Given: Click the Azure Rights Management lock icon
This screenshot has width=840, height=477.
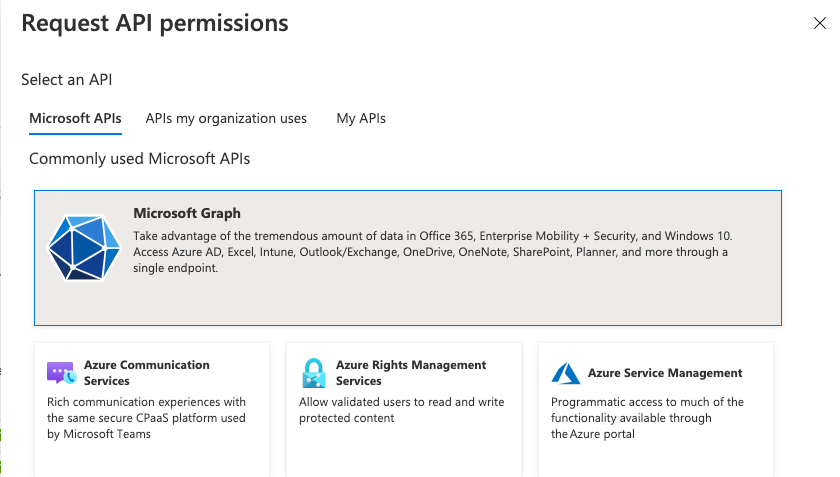Looking at the screenshot, I should [x=314, y=373].
